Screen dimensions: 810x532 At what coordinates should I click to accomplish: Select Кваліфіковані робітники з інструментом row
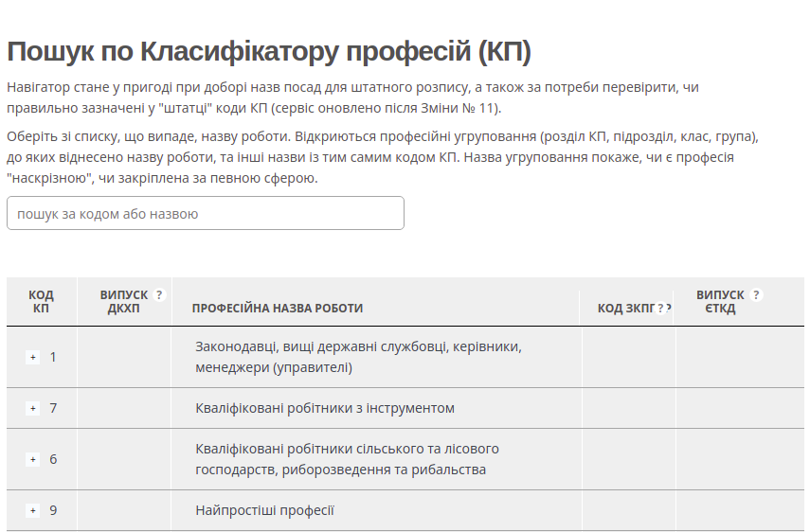click(x=325, y=408)
